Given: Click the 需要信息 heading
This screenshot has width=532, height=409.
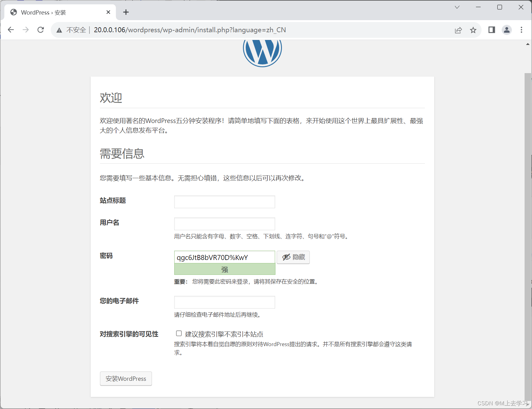Looking at the screenshot, I should coord(122,153).
